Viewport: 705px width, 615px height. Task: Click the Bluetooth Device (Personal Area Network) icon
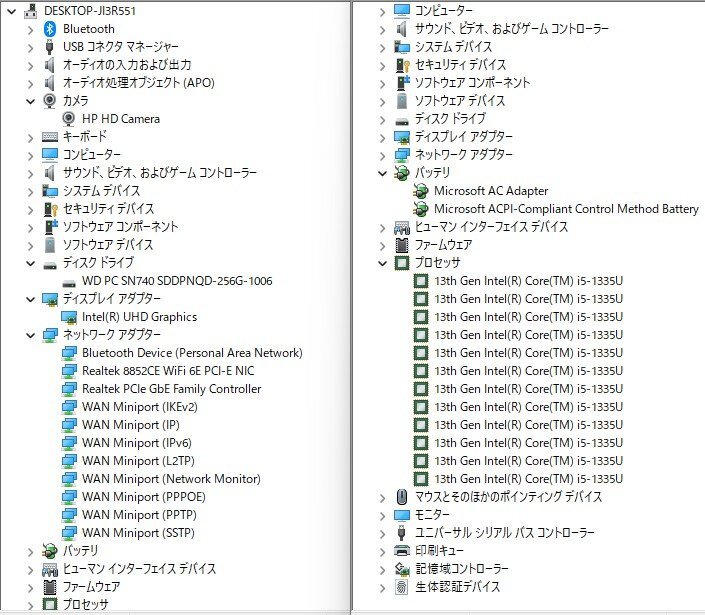coord(69,353)
